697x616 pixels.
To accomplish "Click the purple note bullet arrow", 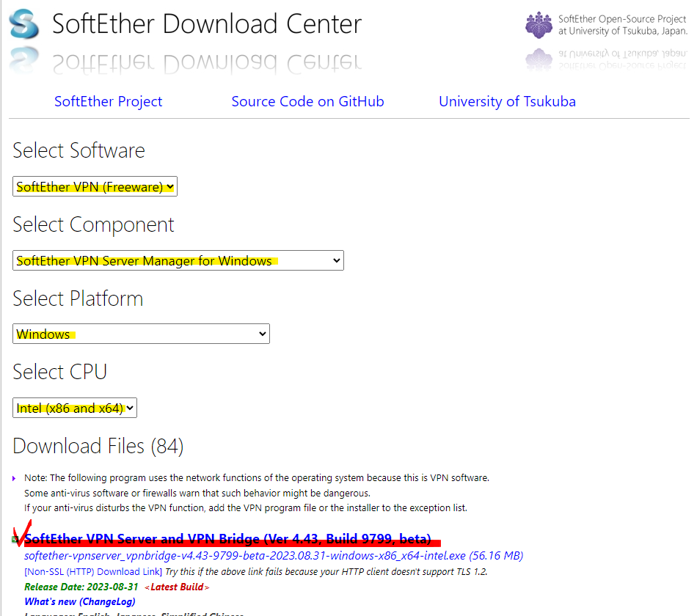I will pos(14,478).
